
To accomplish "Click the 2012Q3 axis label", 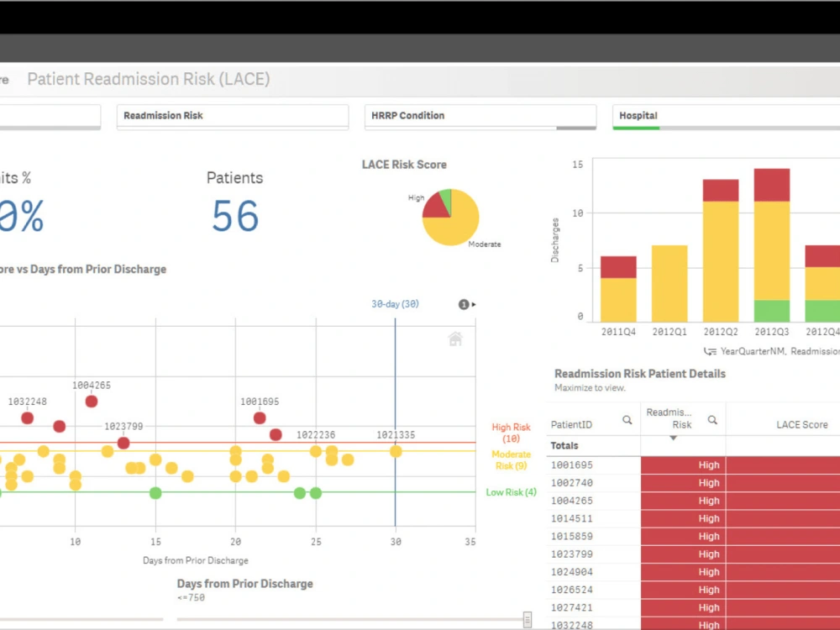I will (771, 332).
